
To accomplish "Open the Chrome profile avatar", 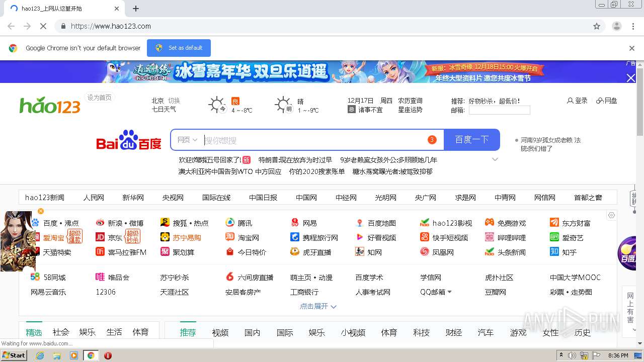I will [616, 26].
